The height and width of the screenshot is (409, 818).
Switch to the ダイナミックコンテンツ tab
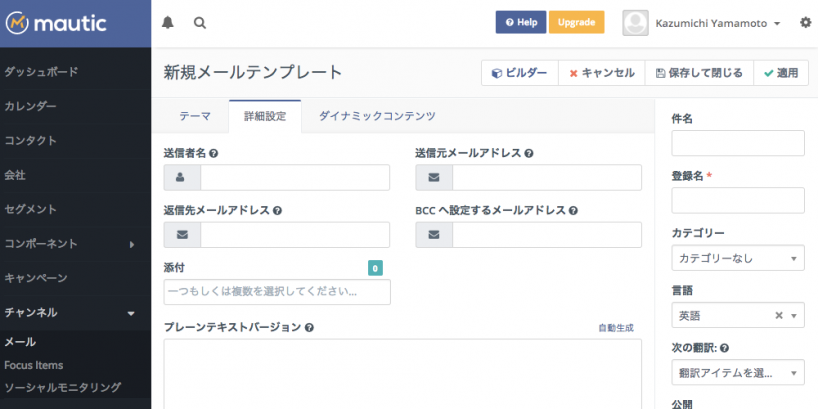pyautogui.click(x=377, y=116)
